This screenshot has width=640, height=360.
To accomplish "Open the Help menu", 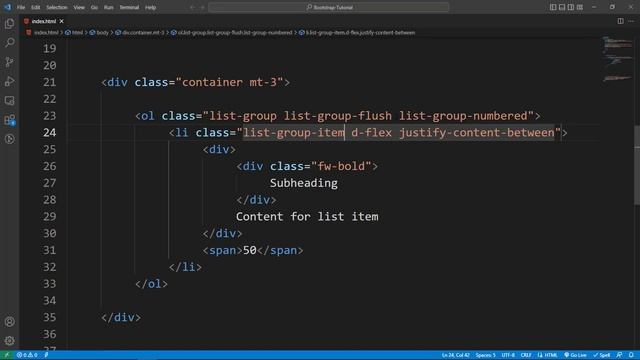I will point(150,7).
